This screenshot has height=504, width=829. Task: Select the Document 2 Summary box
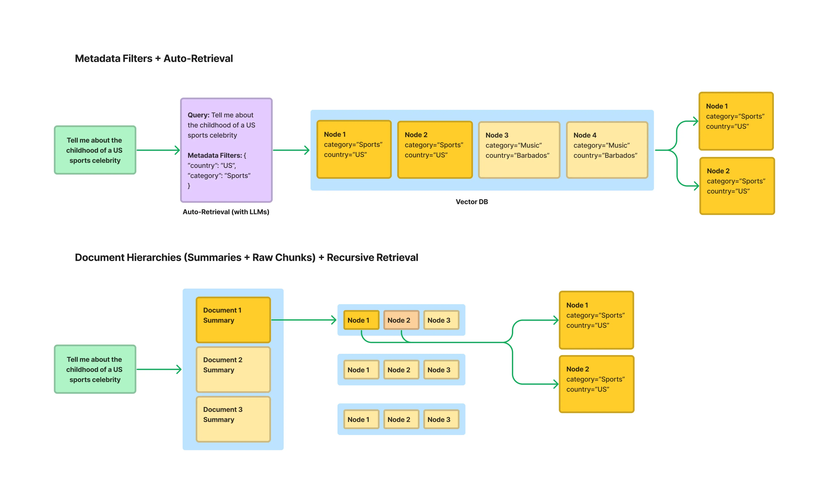[x=233, y=369]
